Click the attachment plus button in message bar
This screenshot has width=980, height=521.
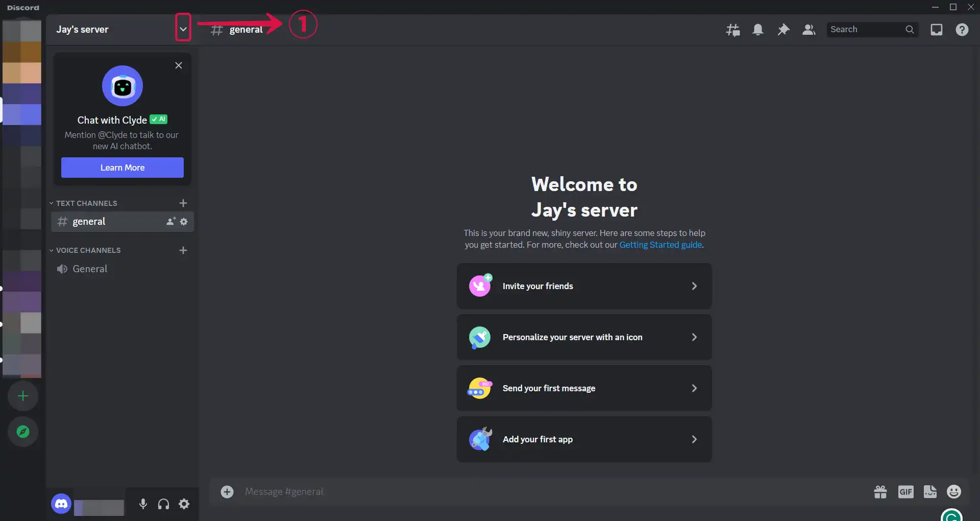(x=227, y=491)
